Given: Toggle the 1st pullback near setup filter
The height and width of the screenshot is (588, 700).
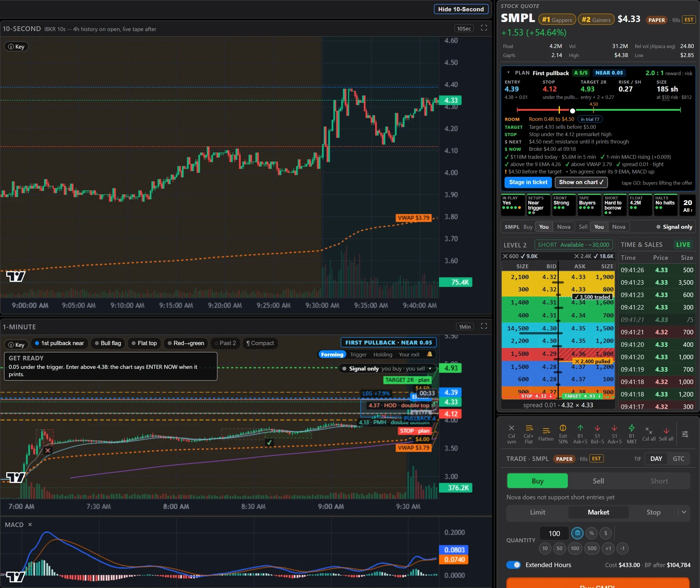Looking at the screenshot, I should pos(59,343).
